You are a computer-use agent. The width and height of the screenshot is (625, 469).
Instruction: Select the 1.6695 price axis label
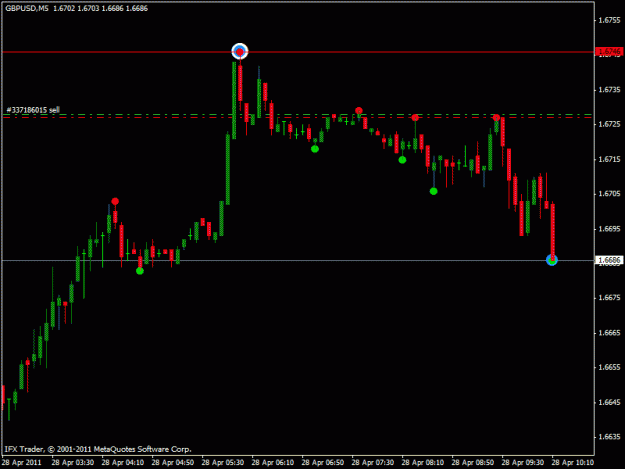click(609, 229)
